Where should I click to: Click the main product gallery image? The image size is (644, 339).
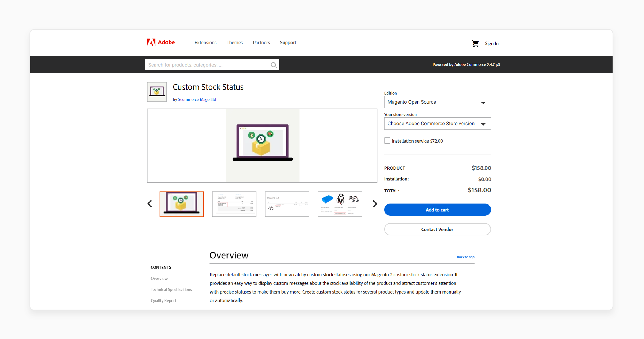[x=262, y=146]
